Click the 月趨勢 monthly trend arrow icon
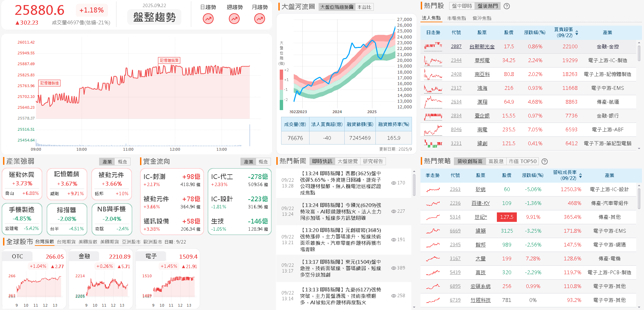644x310 pixels. pyautogui.click(x=260, y=19)
